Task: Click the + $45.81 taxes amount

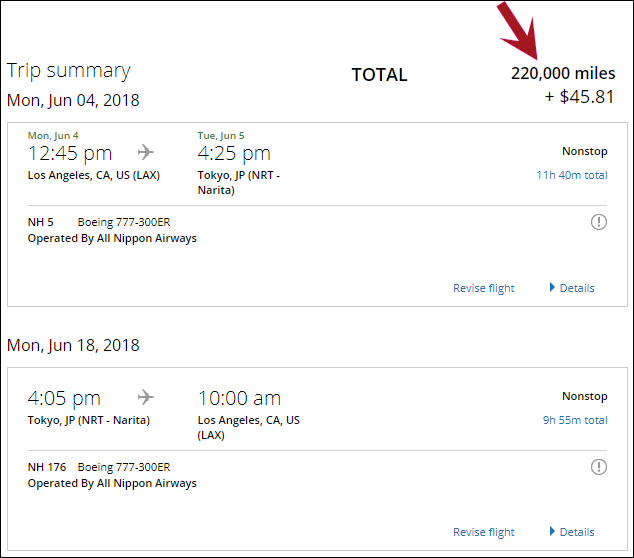Action: [580, 97]
